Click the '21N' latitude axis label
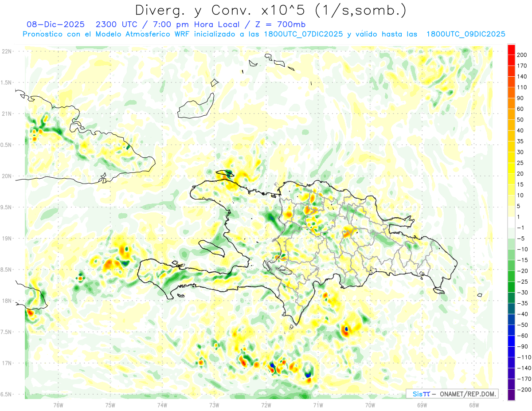This screenshot has height=411, width=532. coord(7,114)
